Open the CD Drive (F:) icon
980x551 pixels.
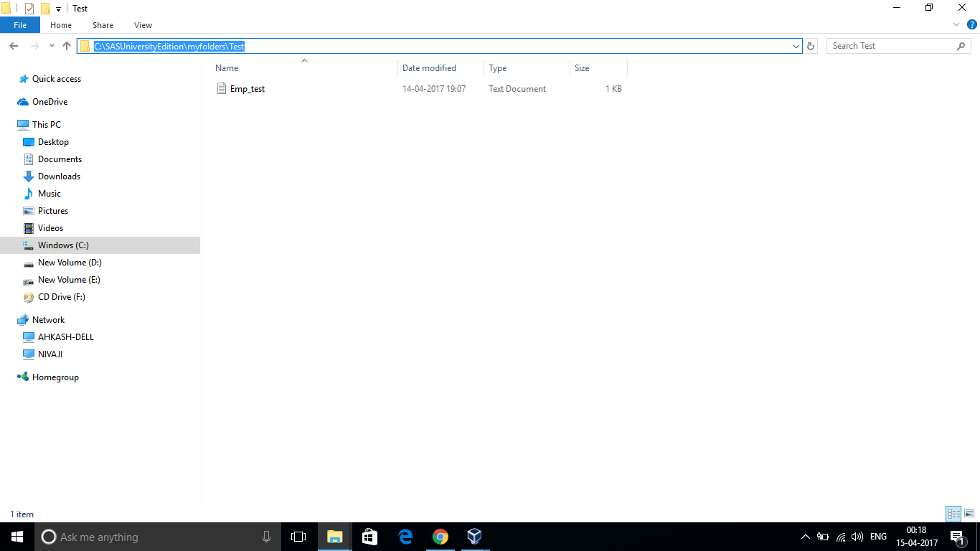point(28,296)
